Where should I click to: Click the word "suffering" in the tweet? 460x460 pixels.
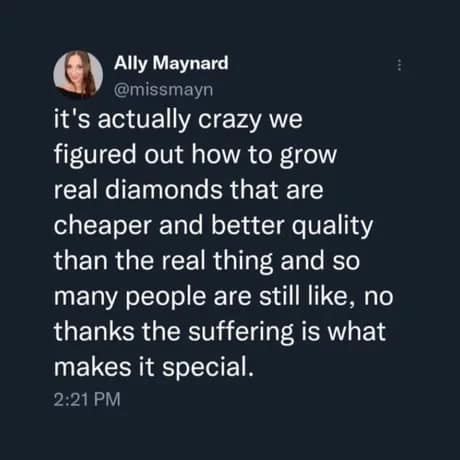pos(241,331)
